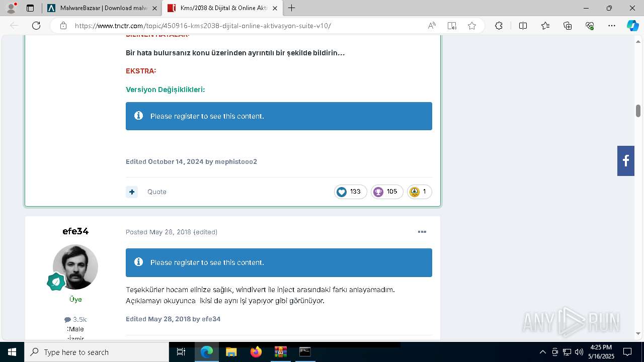Share page via Facebook side button
Image resolution: width=644 pixels, height=362 pixels.
click(x=626, y=161)
